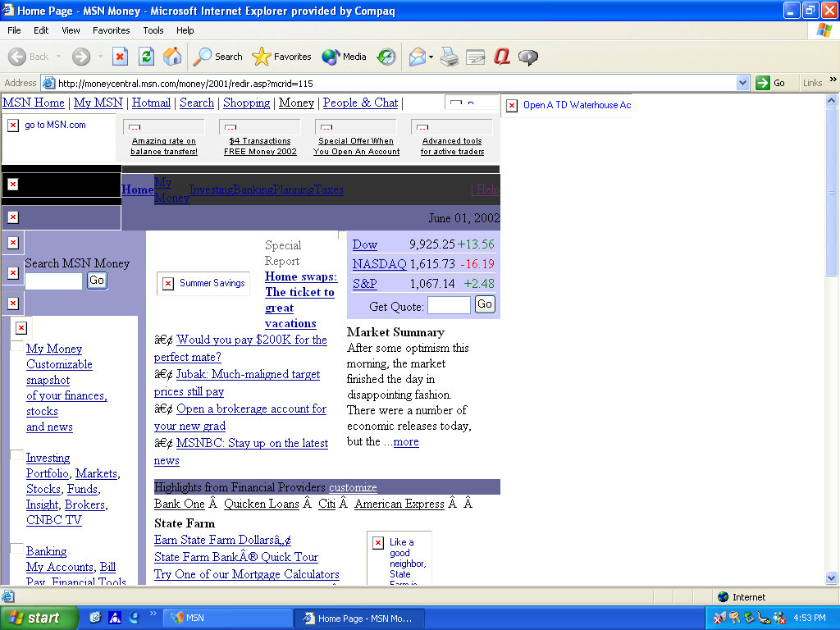Click the Refresh page icon
Screen dimensions: 840x630
click(146, 57)
